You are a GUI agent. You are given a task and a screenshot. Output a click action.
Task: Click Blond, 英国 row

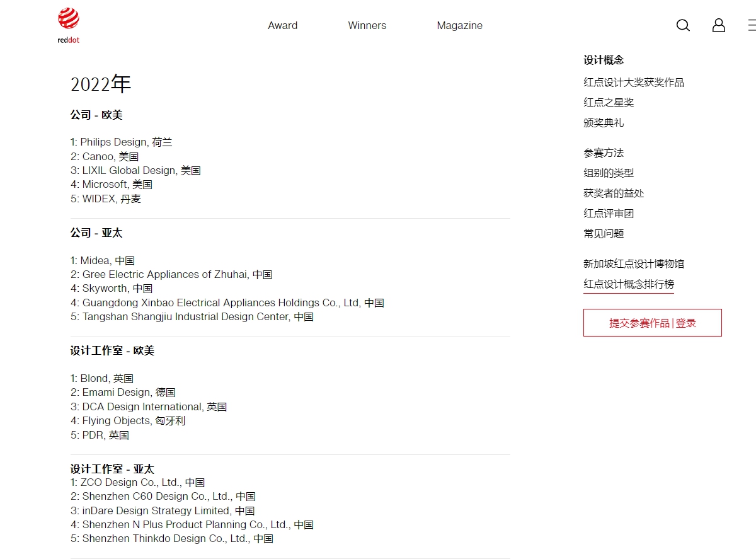(x=102, y=379)
